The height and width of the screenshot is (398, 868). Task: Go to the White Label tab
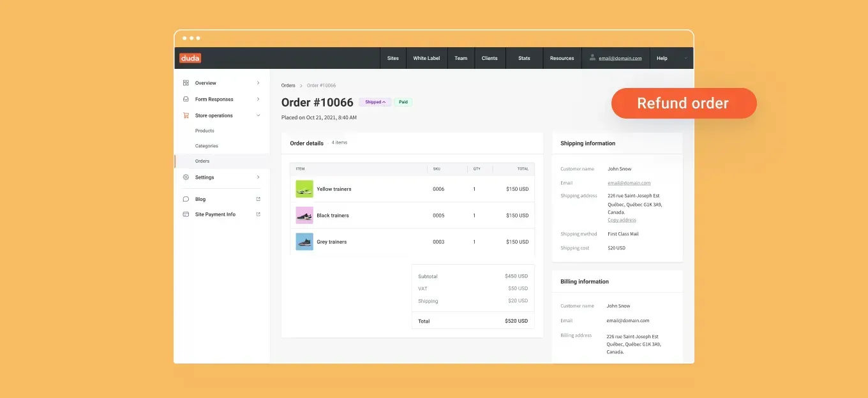click(x=426, y=58)
